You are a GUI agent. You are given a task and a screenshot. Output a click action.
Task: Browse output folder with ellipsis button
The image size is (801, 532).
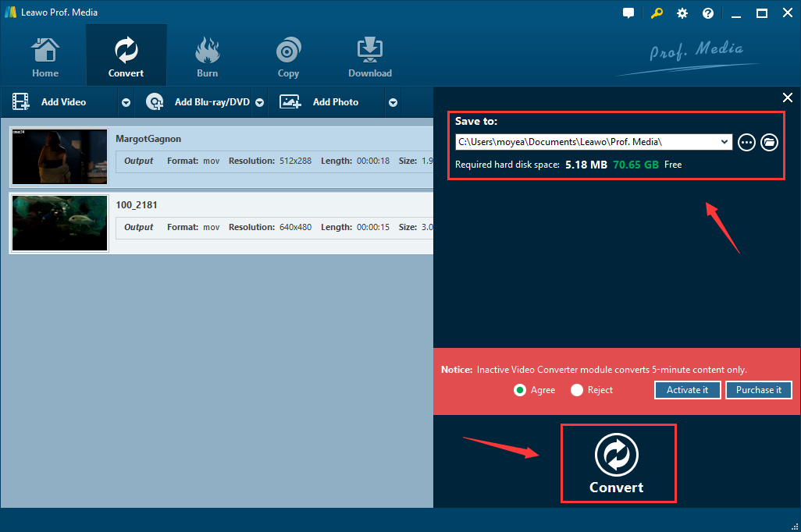pyautogui.click(x=746, y=142)
